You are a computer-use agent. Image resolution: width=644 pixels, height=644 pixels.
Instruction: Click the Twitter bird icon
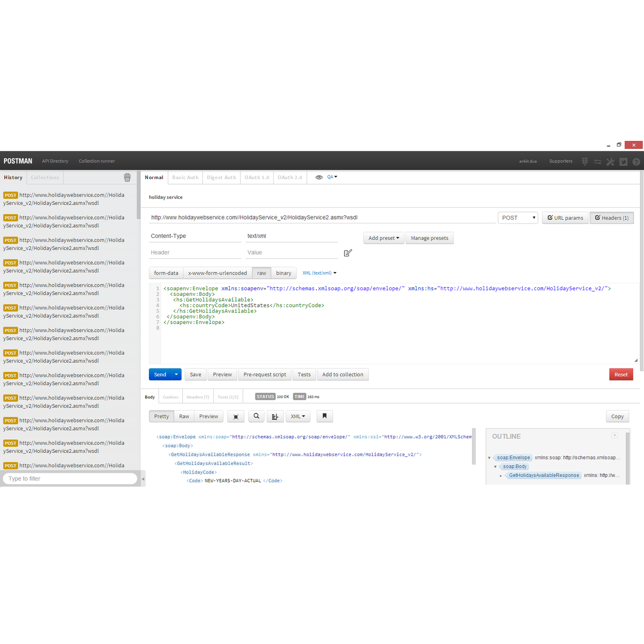(x=623, y=162)
